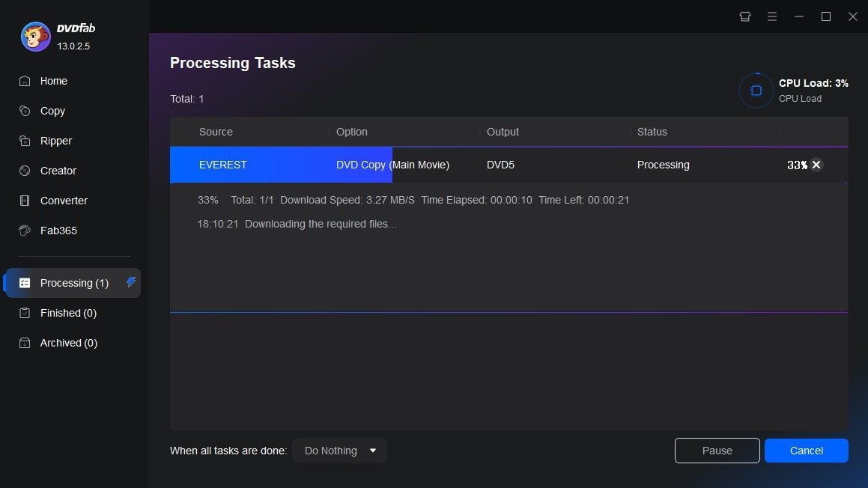Open the Do Nothing dropdown
868x488 pixels.
[339, 451]
